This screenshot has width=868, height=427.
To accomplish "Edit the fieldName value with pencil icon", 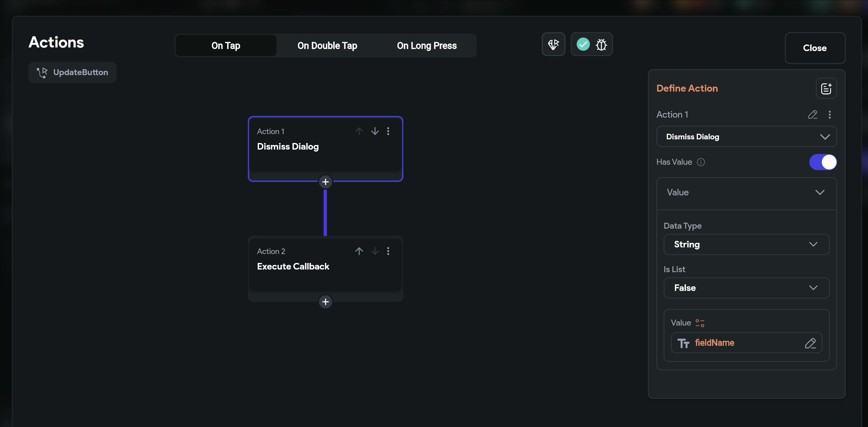I will coord(810,343).
